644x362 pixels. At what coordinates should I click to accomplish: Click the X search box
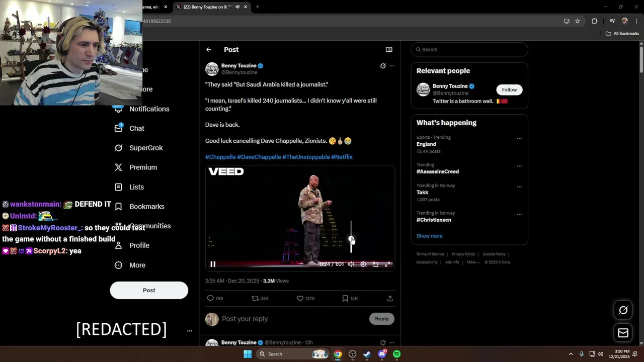[x=469, y=50]
